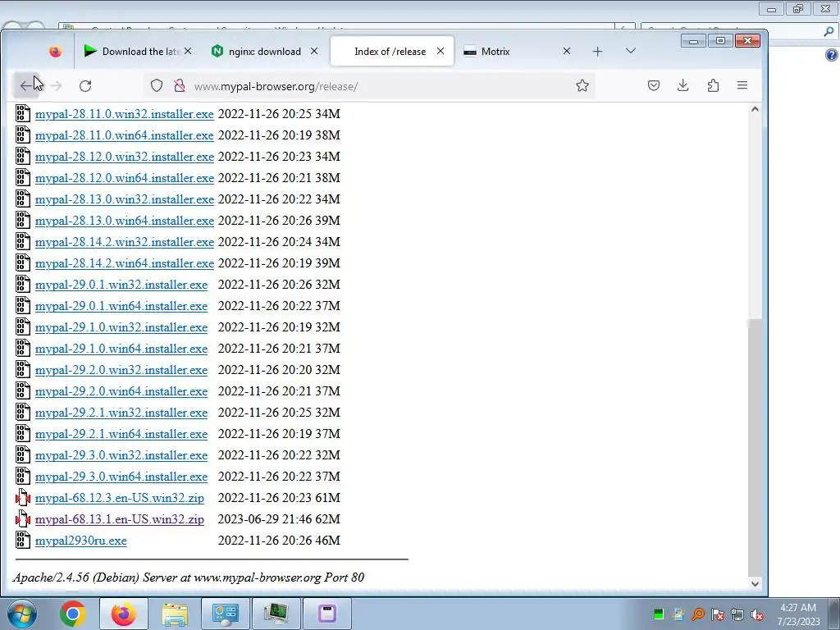The width and height of the screenshot is (840, 630).
Task: Click the binary file icon beside mypal-28.13.0.win32
Action: [22, 199]
